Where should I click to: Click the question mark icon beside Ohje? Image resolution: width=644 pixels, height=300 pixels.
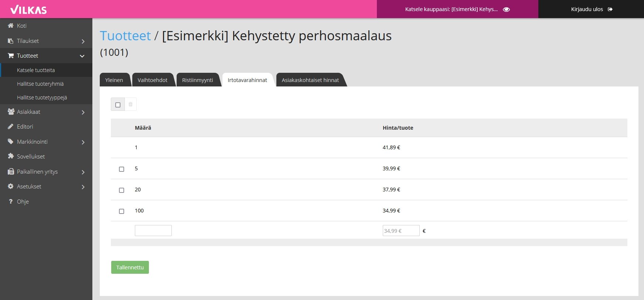pyautogui.click(x=11, y=201)
